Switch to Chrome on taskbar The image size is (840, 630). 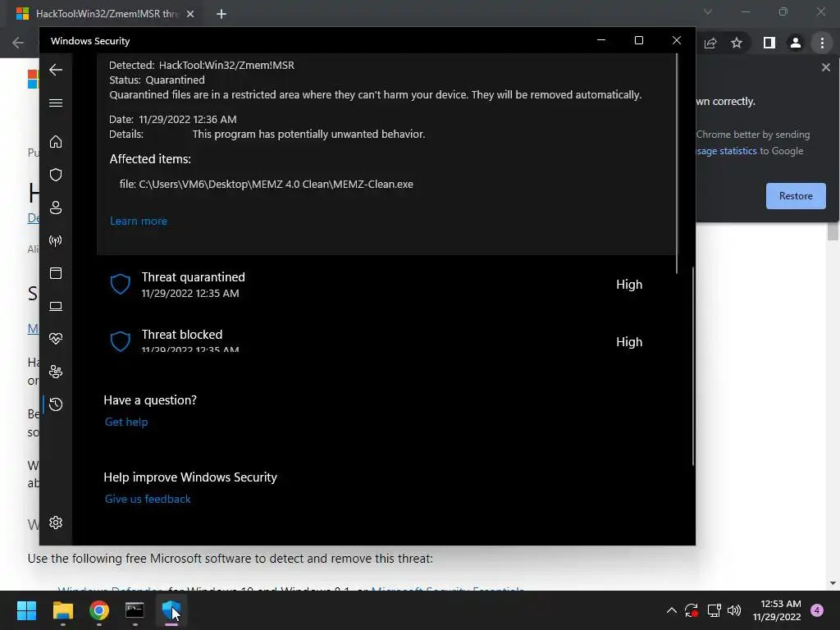tap(99, 610)
